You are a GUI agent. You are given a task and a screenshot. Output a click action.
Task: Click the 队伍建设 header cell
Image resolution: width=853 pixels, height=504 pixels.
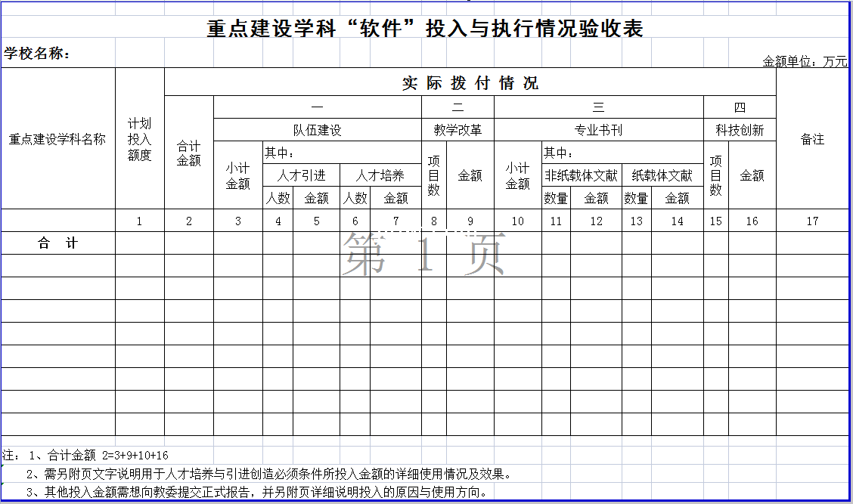(x=317, y=130)
